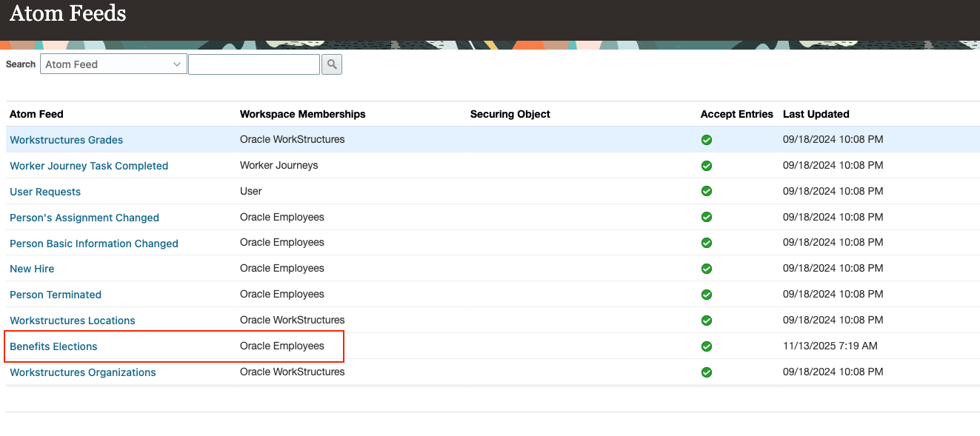Open the Benefits Elections feed
This screenshot has height=436, width=980.
(53, 346)
